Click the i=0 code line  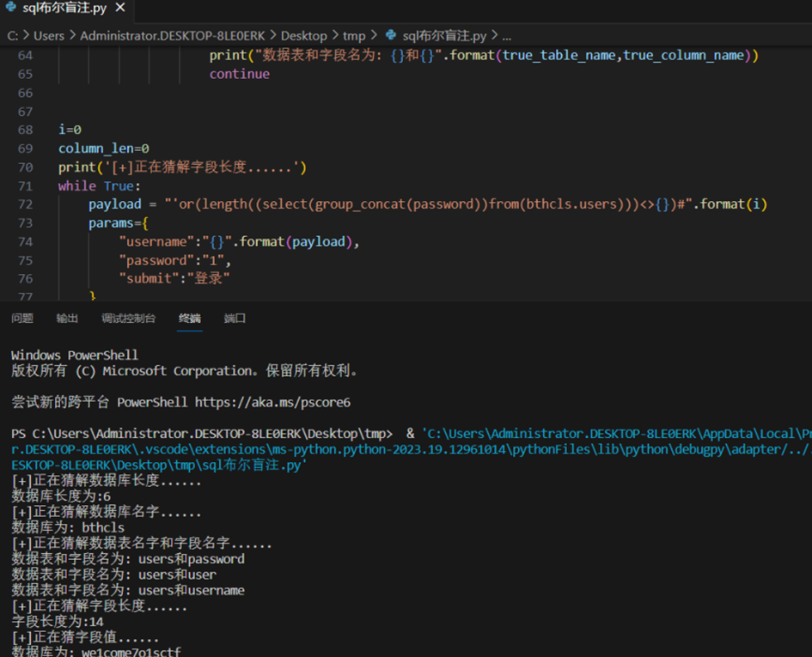[70, 130]
